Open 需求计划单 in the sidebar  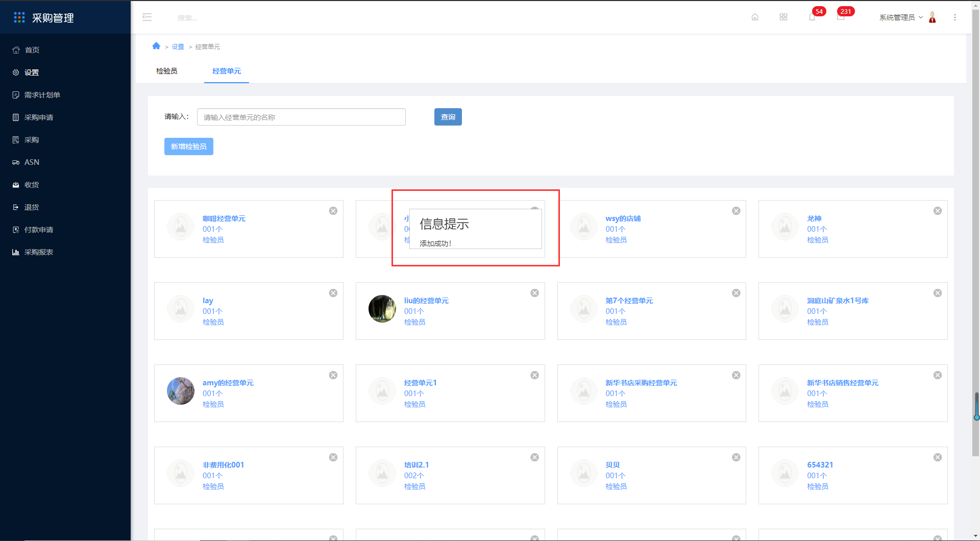coord(65,95)
